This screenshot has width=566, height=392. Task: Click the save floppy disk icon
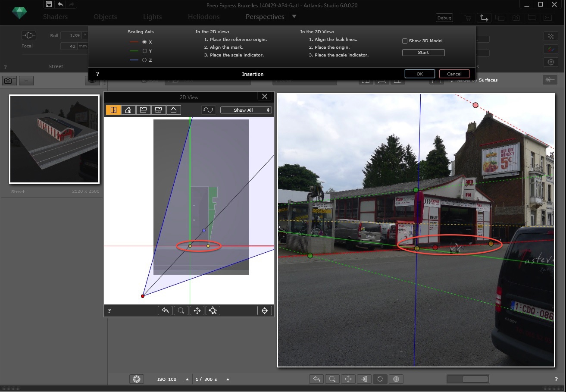pos(49,4)
